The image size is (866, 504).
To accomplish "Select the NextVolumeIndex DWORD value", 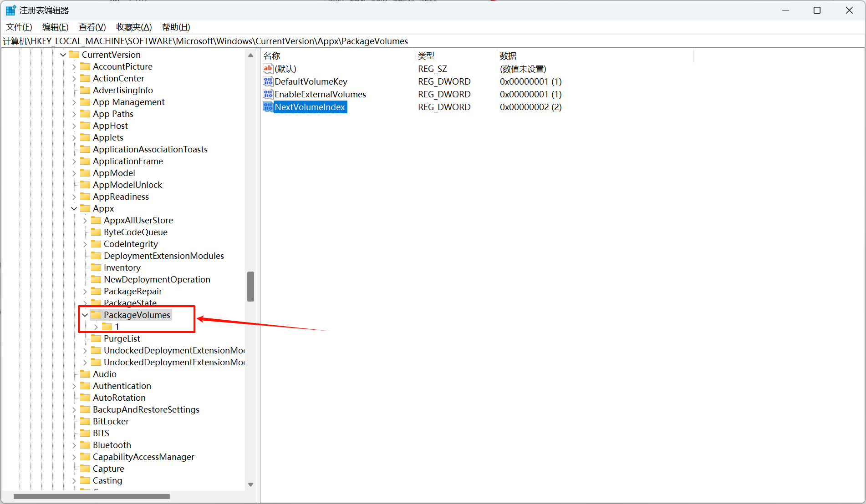I will tap(310, 107).
